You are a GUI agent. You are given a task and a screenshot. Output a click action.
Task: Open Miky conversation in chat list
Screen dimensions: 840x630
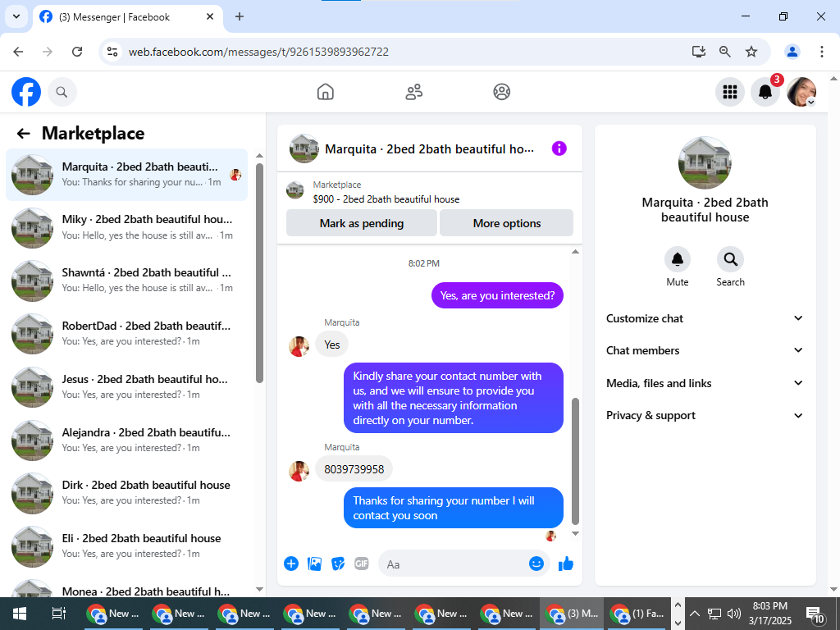click(x=127, y=227)
